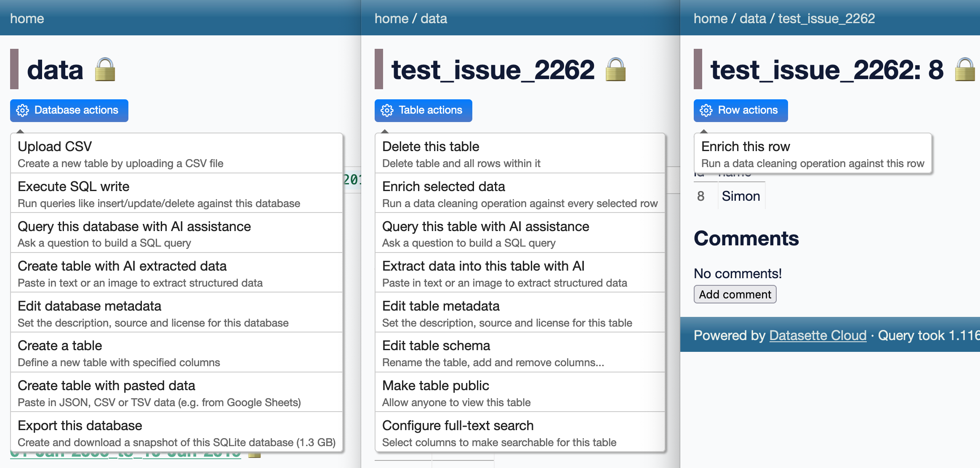The width and height of the screenshot is (980, 468).
Task: Open the Database actions dropdown button
Action: tap(69, 111)
